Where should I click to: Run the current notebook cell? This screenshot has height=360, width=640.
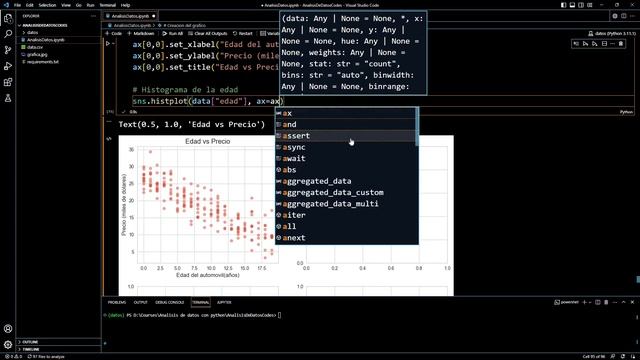(x=108, y=44)
